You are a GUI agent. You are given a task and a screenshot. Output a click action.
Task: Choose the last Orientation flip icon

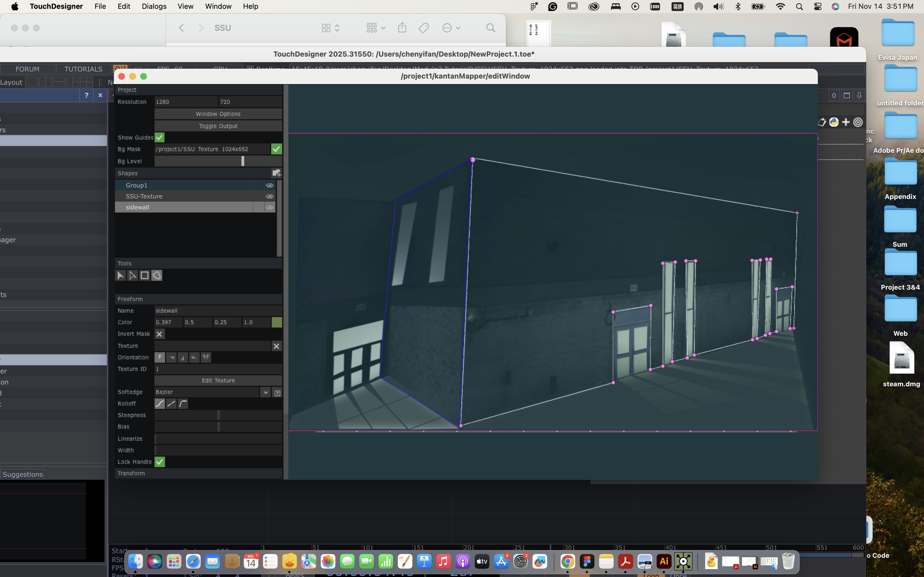tap(206, 357)
